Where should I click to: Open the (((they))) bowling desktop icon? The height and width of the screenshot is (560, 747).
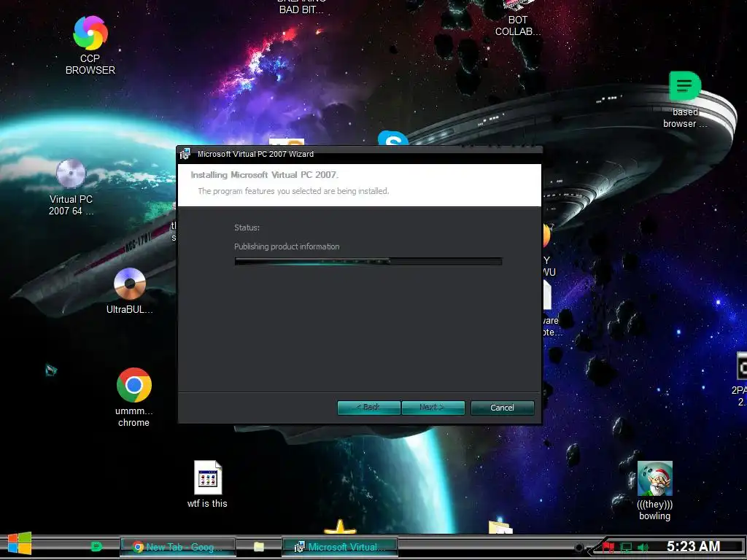click(x=654, y=491)
